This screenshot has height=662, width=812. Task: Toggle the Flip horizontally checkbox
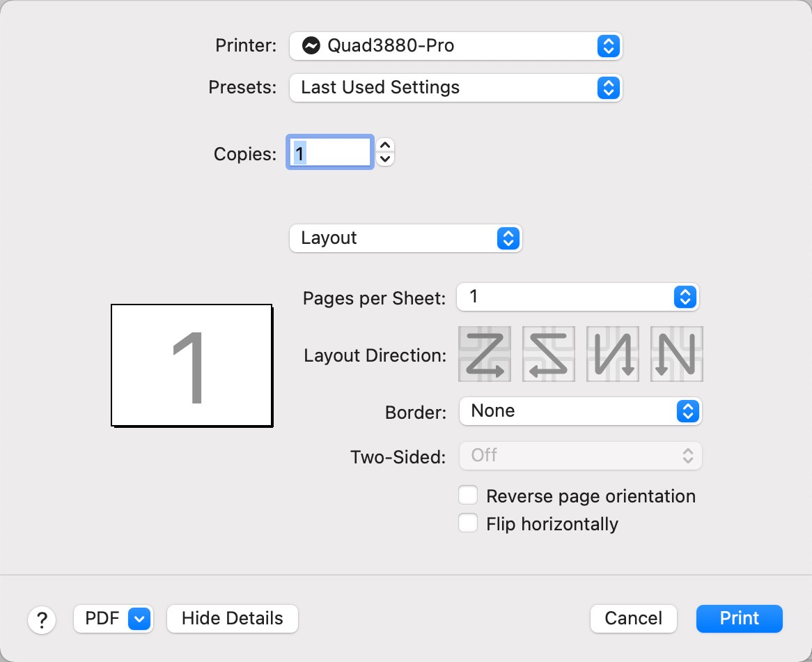(468, 523)
